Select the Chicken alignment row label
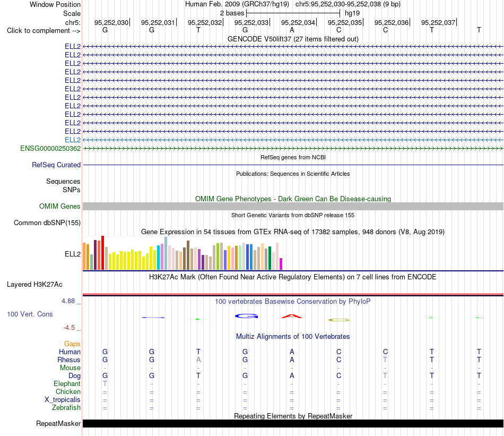Screen dimensions: 504x436 coord(68,391)
